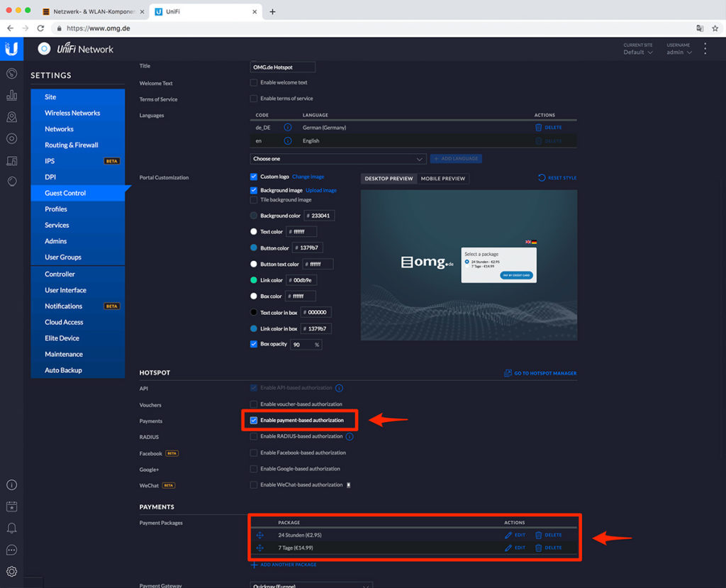Click the move handle for 7 Tage package
Screen dimensions: 726x588
(259, 548)
